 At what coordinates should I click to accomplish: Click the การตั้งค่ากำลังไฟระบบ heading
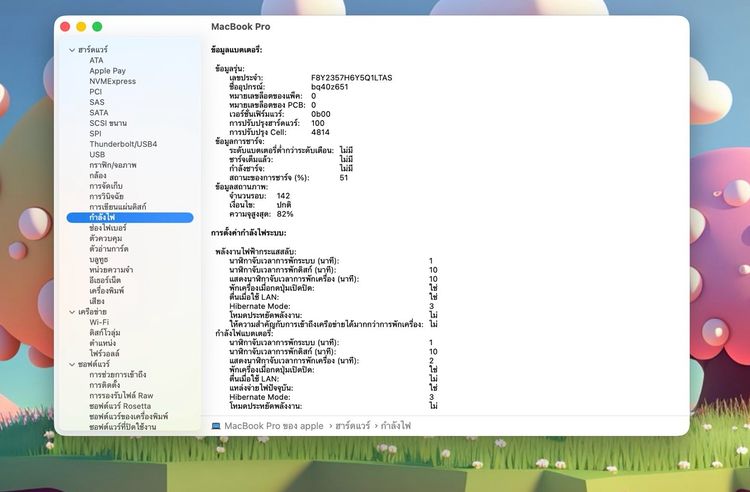point(249,233)
